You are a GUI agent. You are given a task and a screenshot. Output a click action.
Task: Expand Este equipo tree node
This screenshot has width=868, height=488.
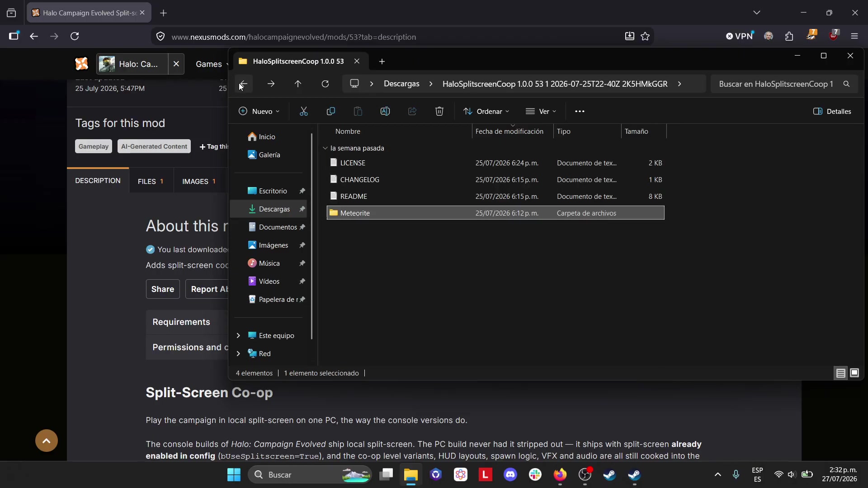[x=238, y=335]
